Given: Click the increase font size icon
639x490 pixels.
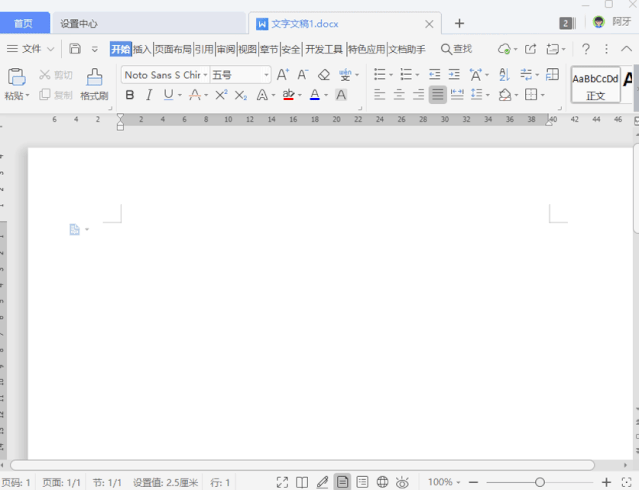Looking at the screenshot, I should pos(282,75).
